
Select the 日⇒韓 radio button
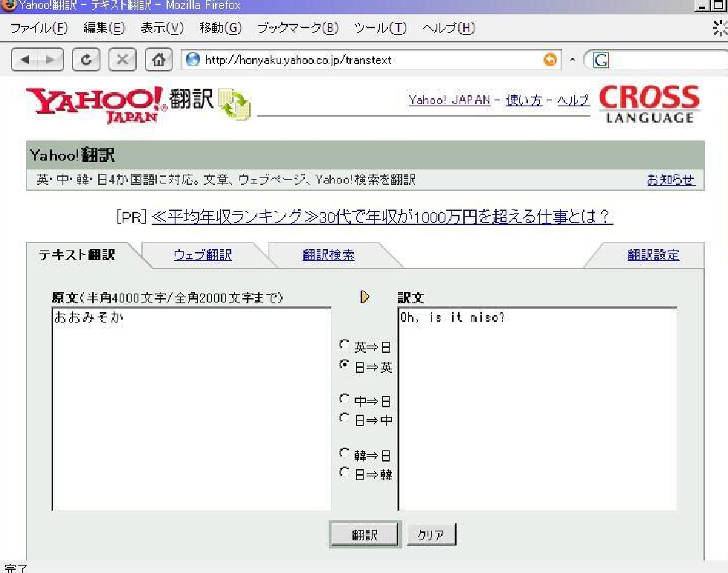click(x=344, y=473)
